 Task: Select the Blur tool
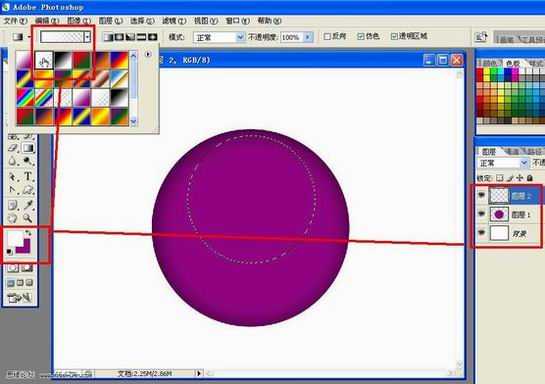[13, 161]
